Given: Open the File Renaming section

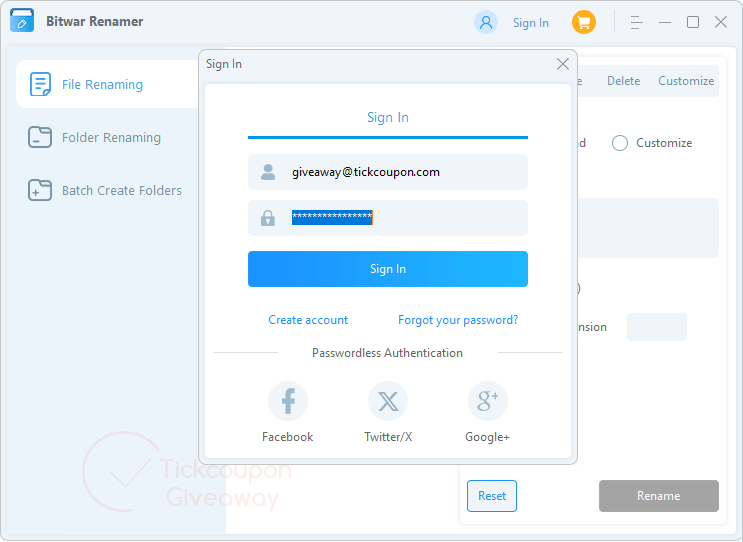Looking at the screenshot, I should click(x=108, y=84).
